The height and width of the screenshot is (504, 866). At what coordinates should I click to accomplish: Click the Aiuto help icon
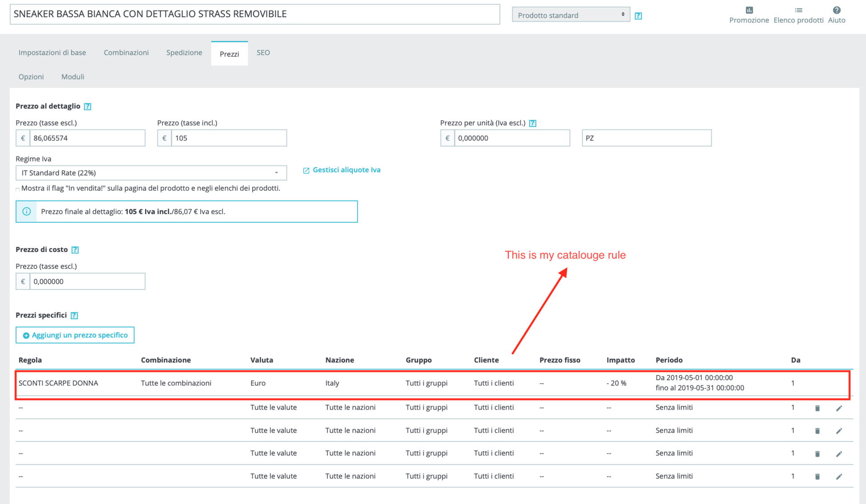pos(836,10)
